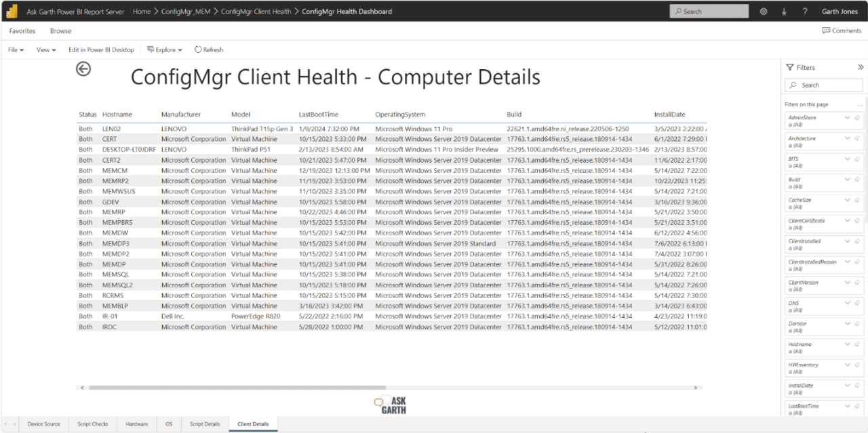Image resolution: width=868 pixels, height=433 pixels.
Task: Open the View menu
Action: pyautogui.click(x=46, y=49)
